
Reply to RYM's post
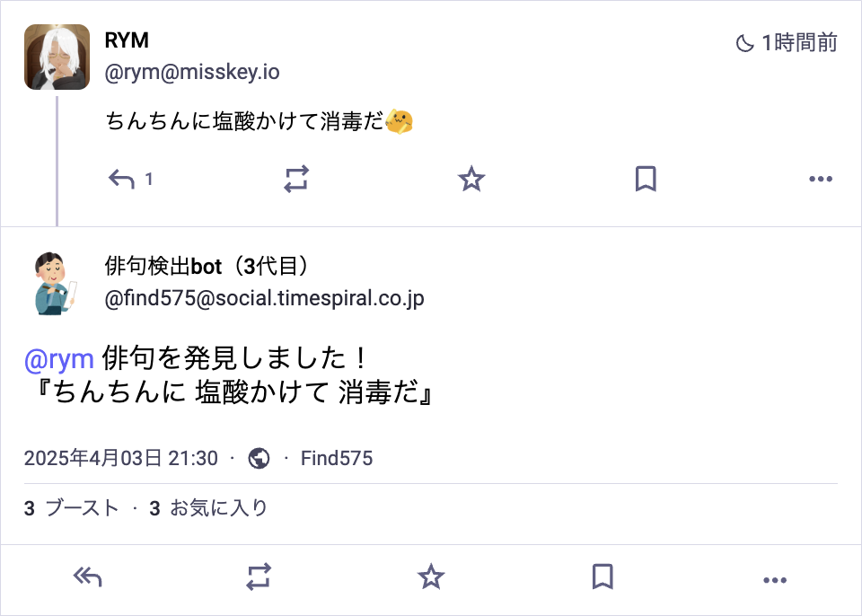(122, 180)
